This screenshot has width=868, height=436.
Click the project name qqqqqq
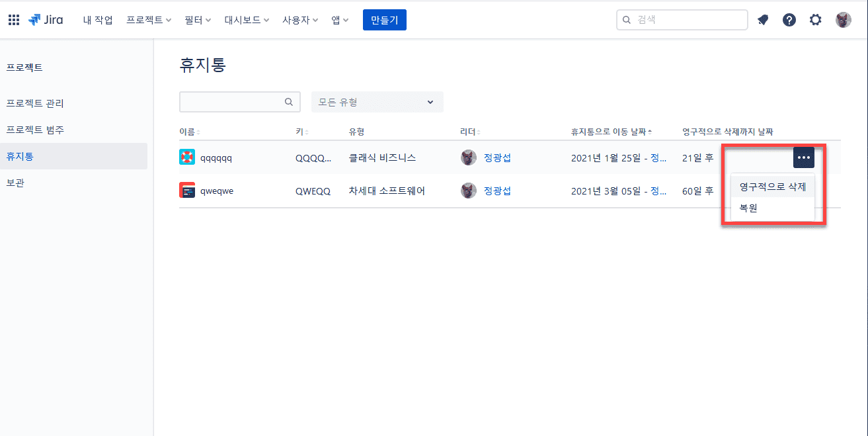click(x=216, y=158)
